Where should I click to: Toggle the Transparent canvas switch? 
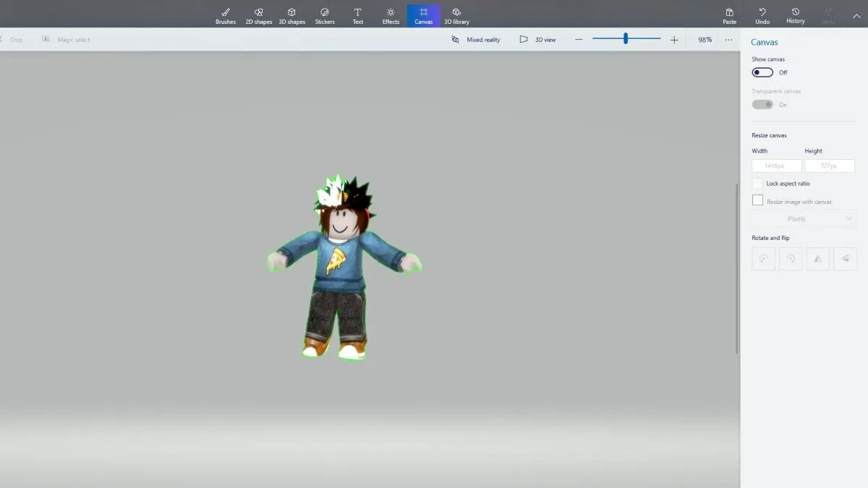click(x=762, y=104)
